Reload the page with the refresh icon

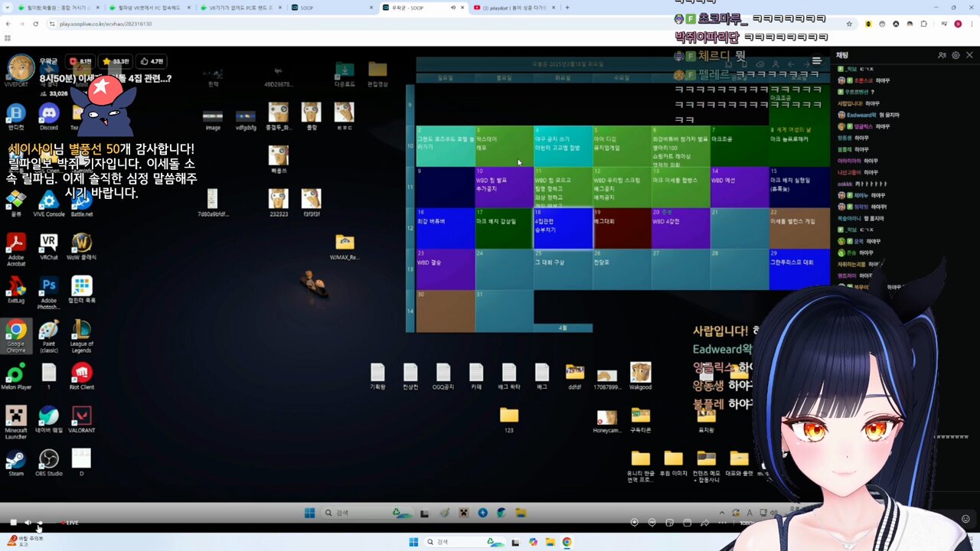35,24
